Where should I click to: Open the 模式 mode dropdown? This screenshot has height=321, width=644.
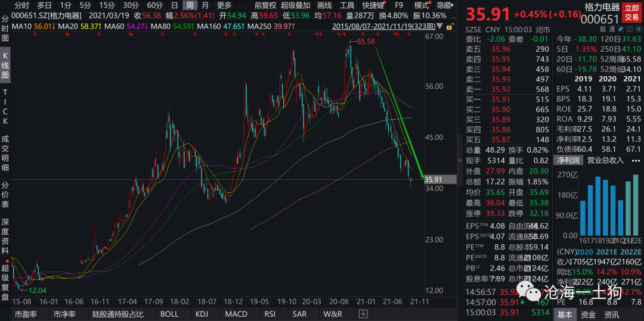point(422,5)
